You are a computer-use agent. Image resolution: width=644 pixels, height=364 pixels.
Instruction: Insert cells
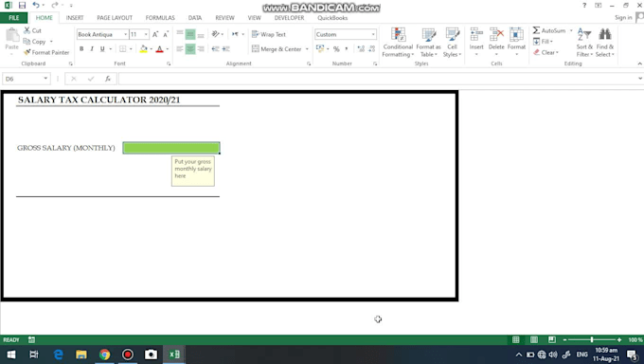[x=476, y=43]
